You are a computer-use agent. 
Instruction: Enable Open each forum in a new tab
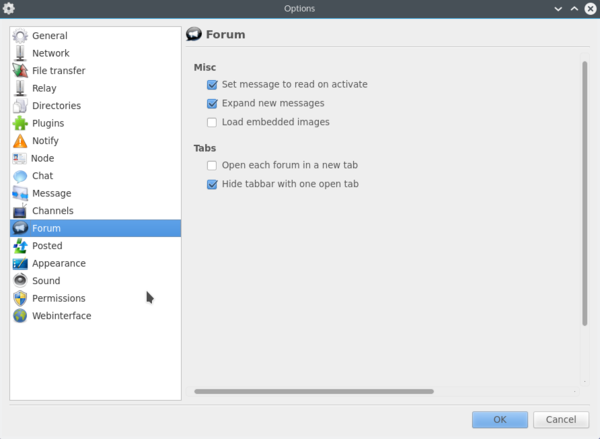[x=212, y=165]
